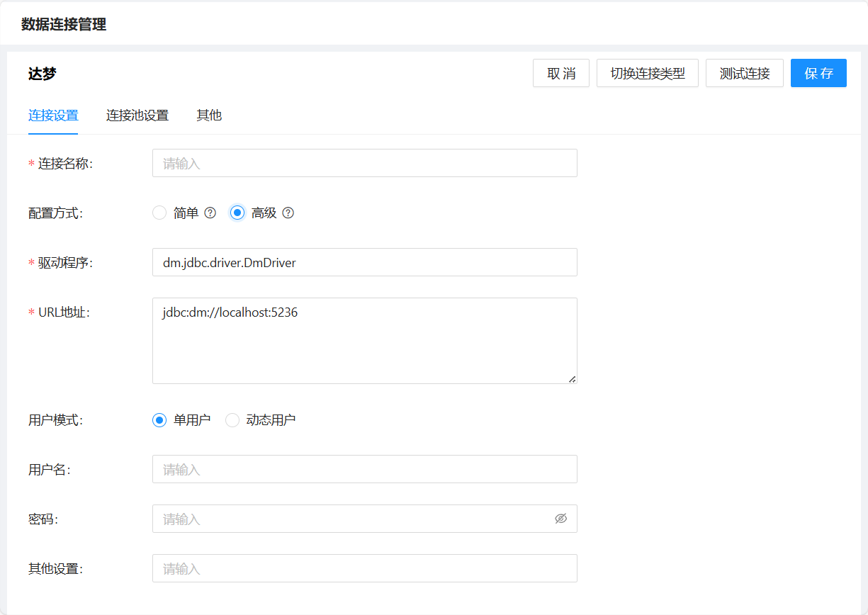Switch to 连接池设置 tab
This screenshot has height=615, width=868.
pyautogui.click(x=137, y=115)
